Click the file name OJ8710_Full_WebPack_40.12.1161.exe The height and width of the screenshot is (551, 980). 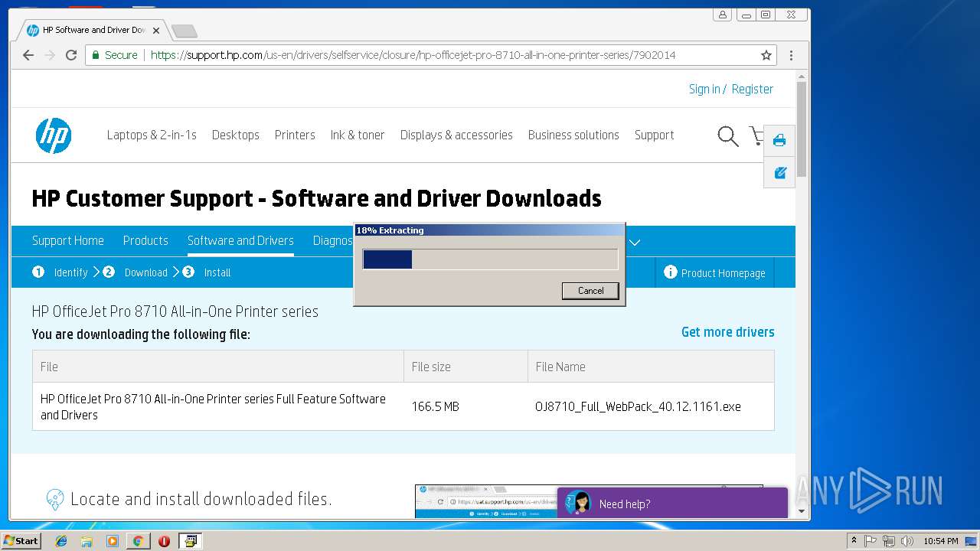click(638, 407)
